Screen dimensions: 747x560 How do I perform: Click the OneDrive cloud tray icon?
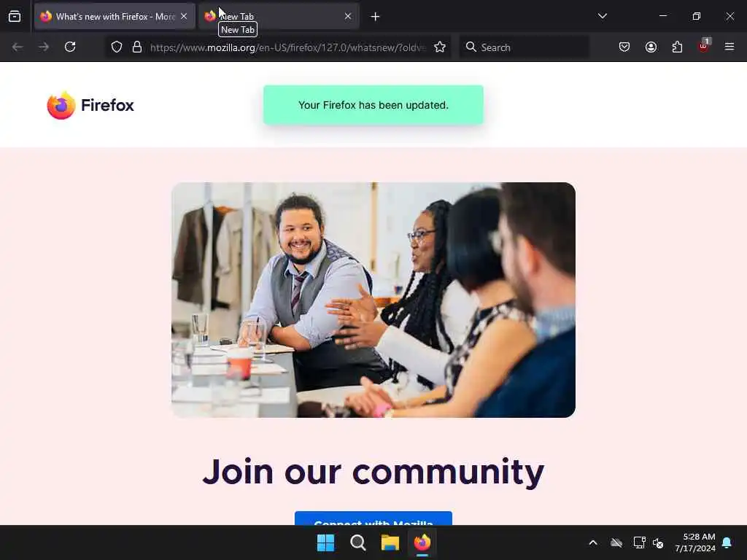pos(616,542)
